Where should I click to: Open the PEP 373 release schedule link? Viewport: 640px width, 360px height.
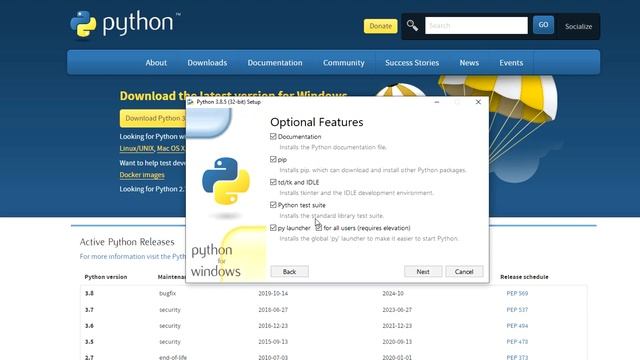click(517, 357)
